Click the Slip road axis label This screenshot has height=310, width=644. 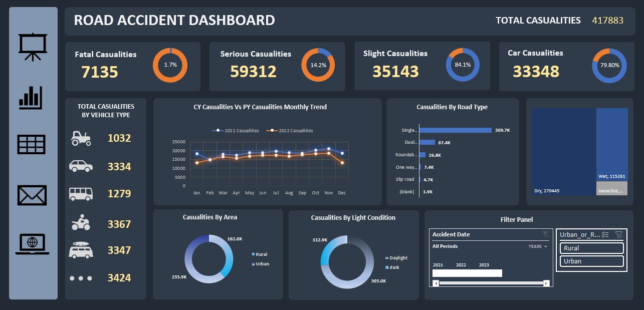point(405,179)
